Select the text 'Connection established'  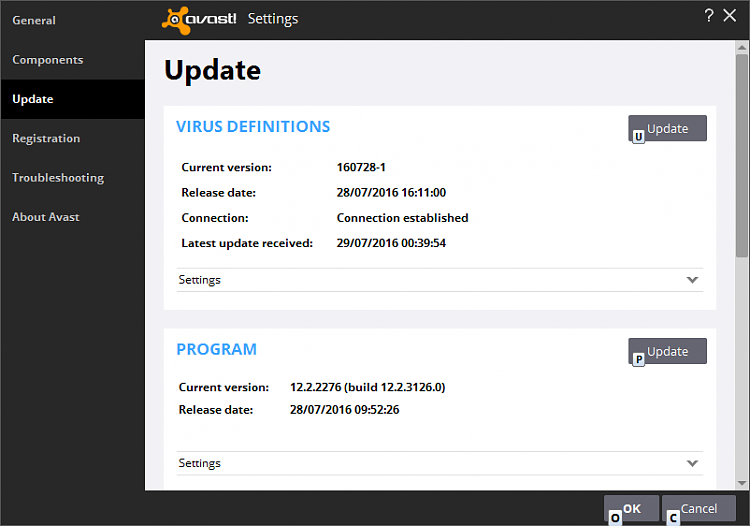click(402, 218)
